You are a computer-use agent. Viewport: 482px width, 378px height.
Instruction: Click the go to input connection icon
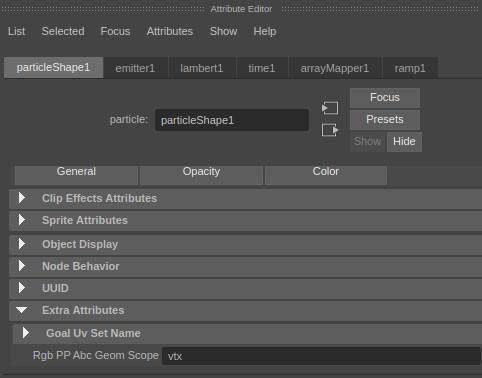(330, 108)
